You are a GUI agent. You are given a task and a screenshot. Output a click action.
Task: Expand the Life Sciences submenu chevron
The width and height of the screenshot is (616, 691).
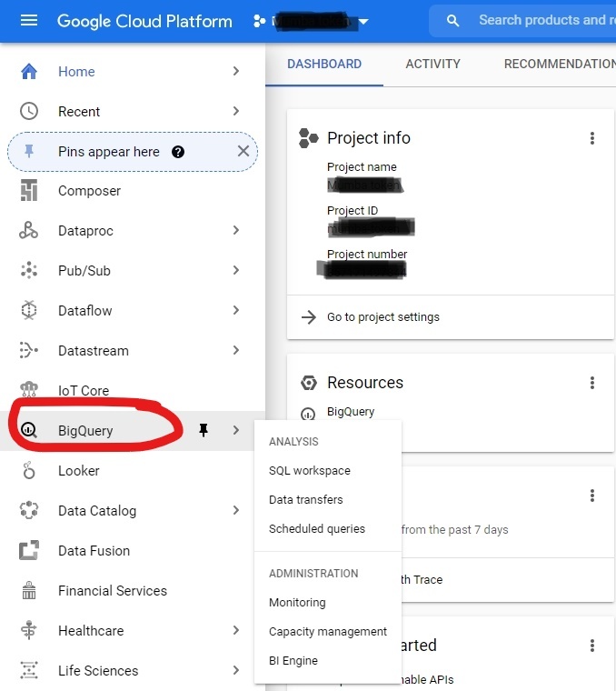point(236,670)
